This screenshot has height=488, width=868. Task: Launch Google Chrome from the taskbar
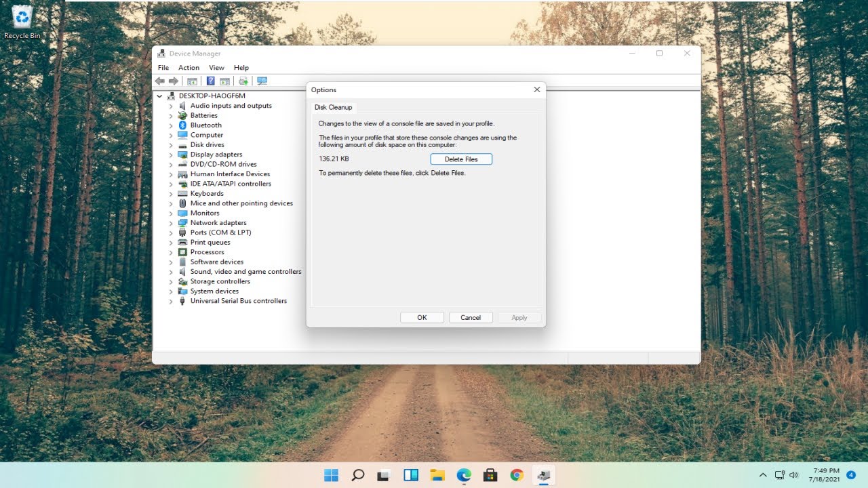(x=517, y=475)
